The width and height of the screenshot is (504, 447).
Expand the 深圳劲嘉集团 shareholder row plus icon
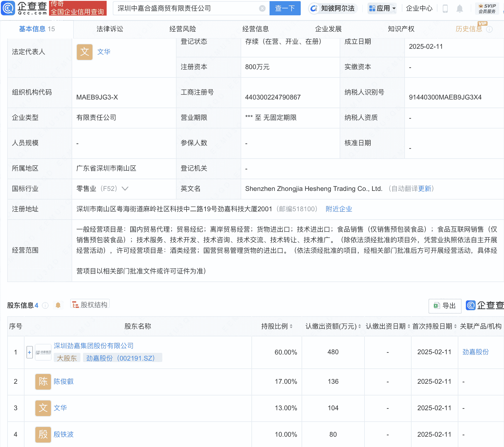[x=29, y=352]
